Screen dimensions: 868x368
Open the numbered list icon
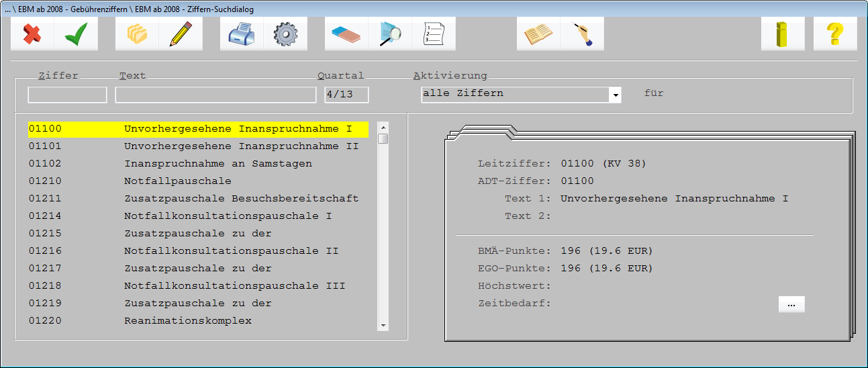tap(434, 34)
